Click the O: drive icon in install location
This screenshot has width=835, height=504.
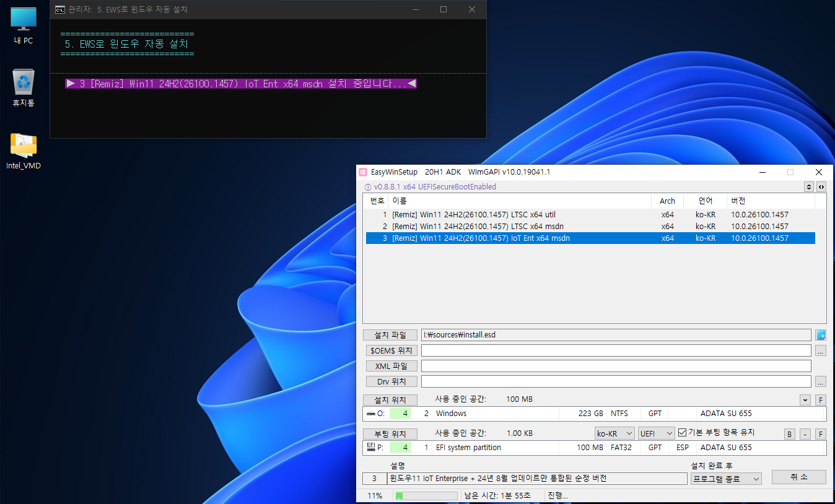pos(370,413)
